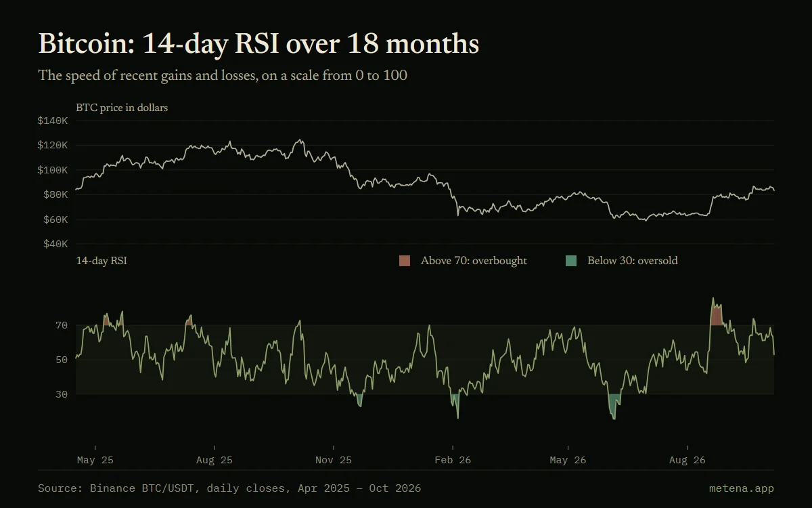Click the 'May 26' date label
Image resolution: width=812 pixels, height=508 pixels.
(568, 460)
